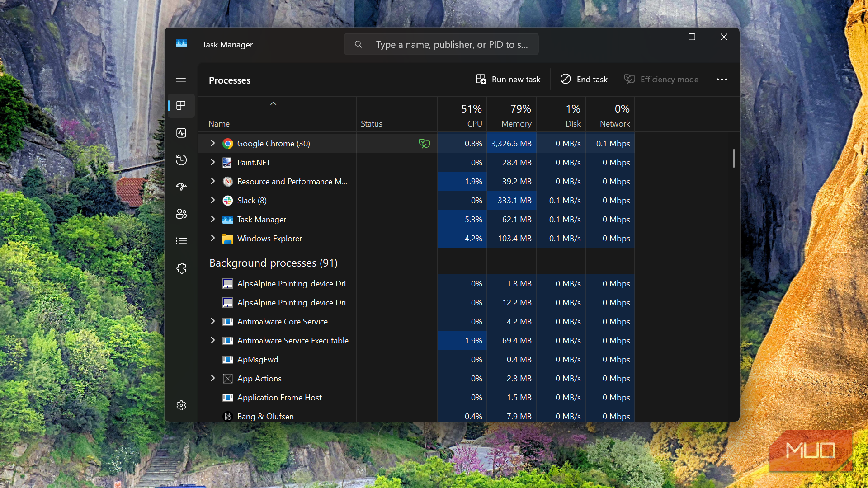Maximize the Task Manager window
The width and height of the screenshot is (868, 488).
[692, 37]
